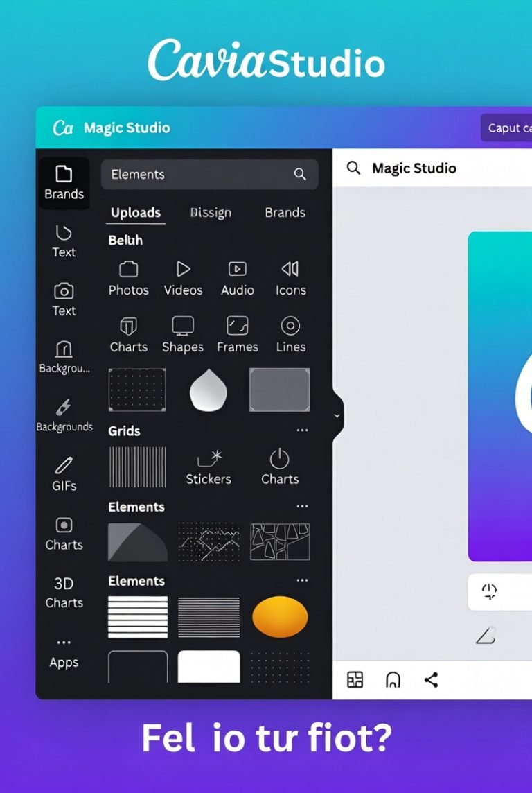
Task: Select the dark dotted pattern thumbnail
Action: click(x=280, y=667)
